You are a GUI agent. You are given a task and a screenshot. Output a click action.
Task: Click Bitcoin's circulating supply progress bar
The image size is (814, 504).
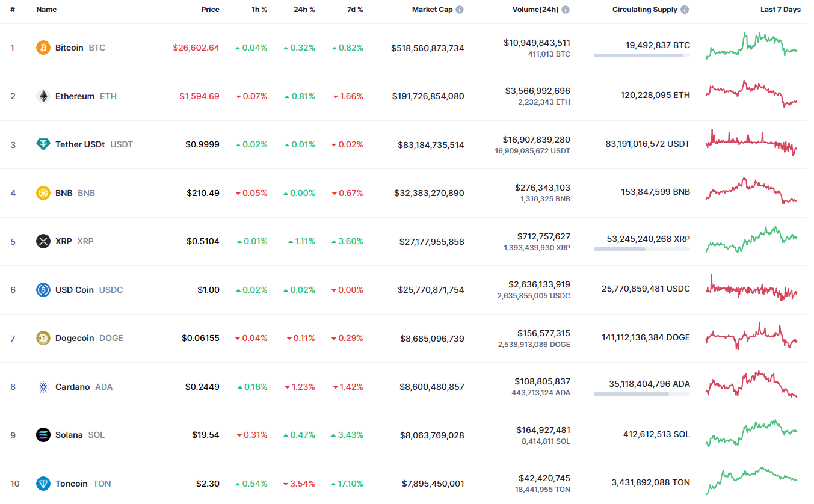pyautogui.click(x=641, y=55)
